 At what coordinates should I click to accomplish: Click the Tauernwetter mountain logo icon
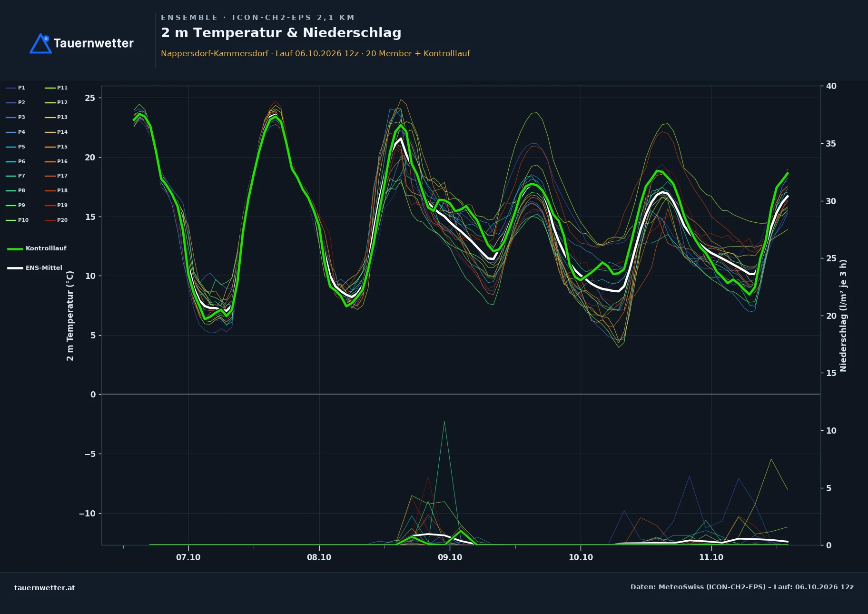coord(40,43)
